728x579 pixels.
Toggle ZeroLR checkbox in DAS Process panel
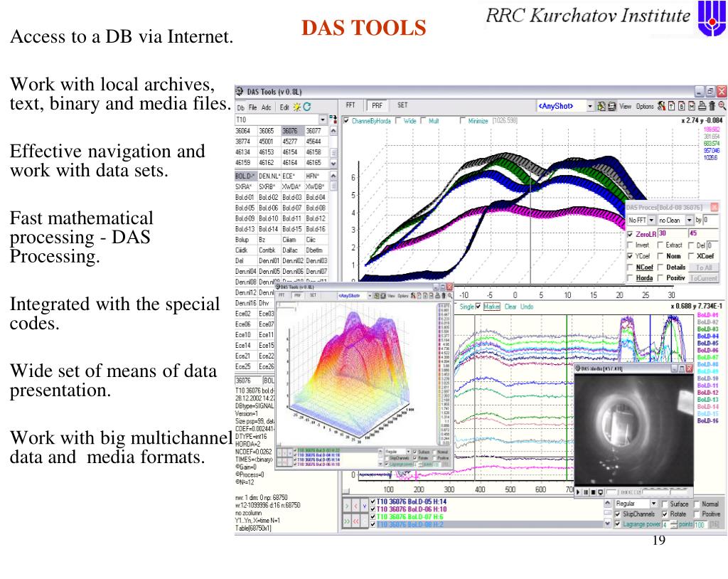tap(630, 234)
